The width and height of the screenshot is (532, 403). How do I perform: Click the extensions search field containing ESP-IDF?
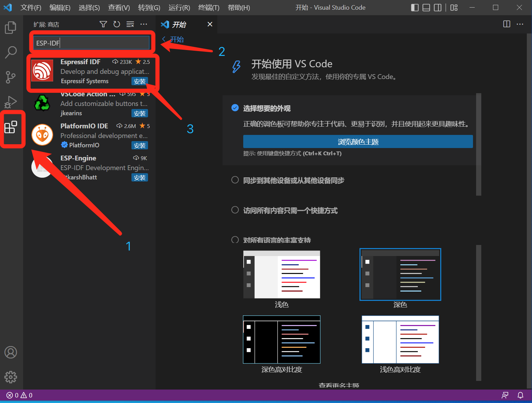coord(91,43)
